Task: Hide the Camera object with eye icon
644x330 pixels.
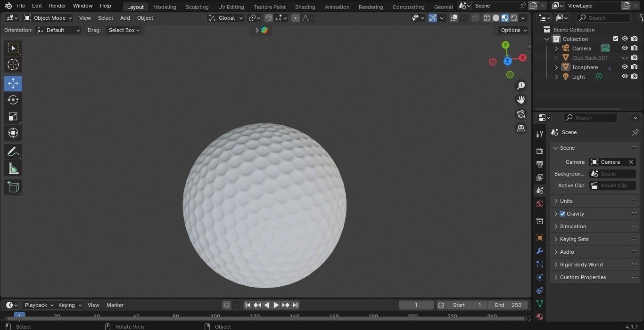Action: 625,48
